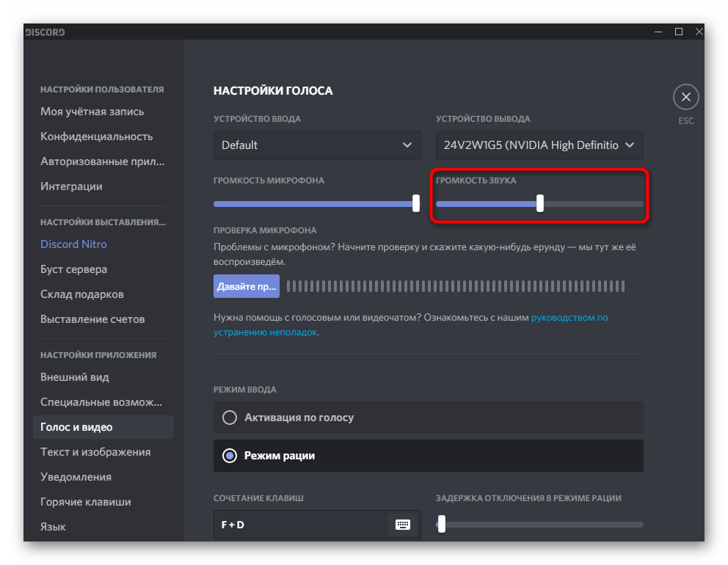Open the Discord Nitro page

pos(73,244)
